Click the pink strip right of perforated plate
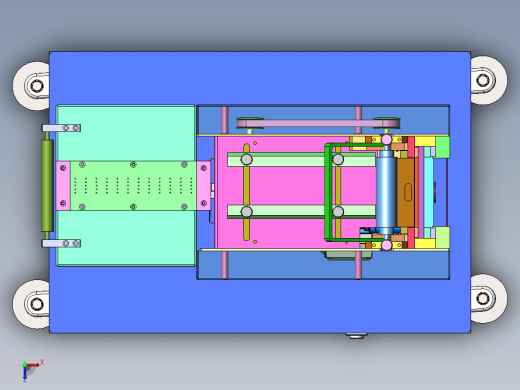Screen dimensions: 520x390 (204, 186)
